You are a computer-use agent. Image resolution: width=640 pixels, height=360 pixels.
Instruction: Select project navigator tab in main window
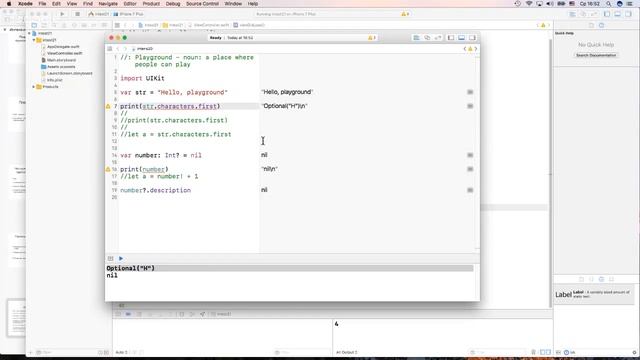(x=34, y=25)
